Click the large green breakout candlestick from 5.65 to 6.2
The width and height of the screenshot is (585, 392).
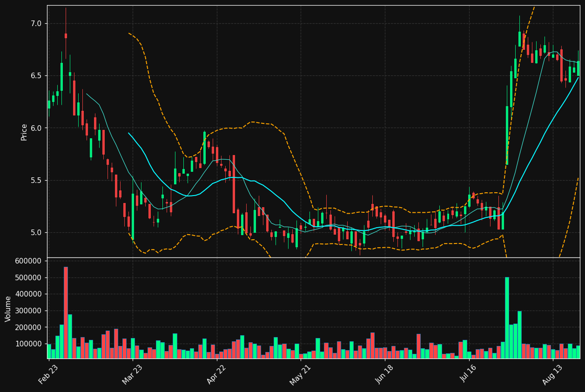pyautogui.click(x=507, y=135)
